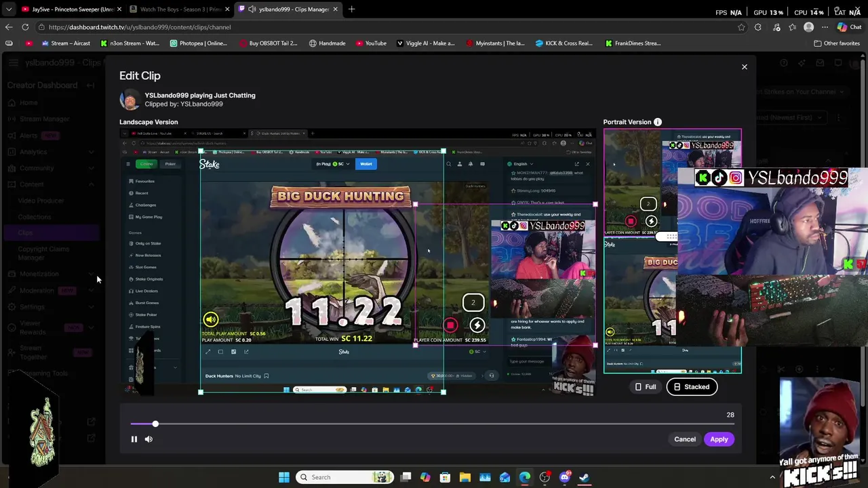Viewport: 868px width, 488px height.
Task: Click the landscape crop top-right corner handle
Action: pos(443,152)
